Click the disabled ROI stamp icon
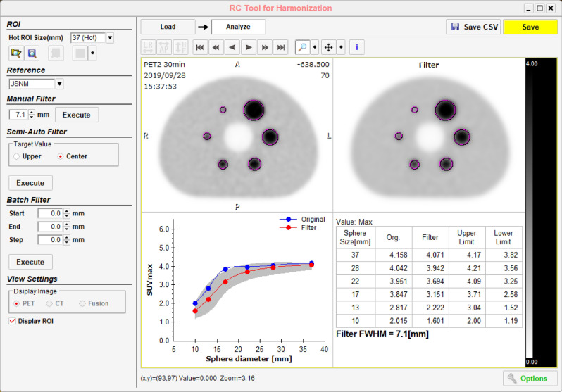This screenshot has width=562, height=392. [x=56, y=53]
